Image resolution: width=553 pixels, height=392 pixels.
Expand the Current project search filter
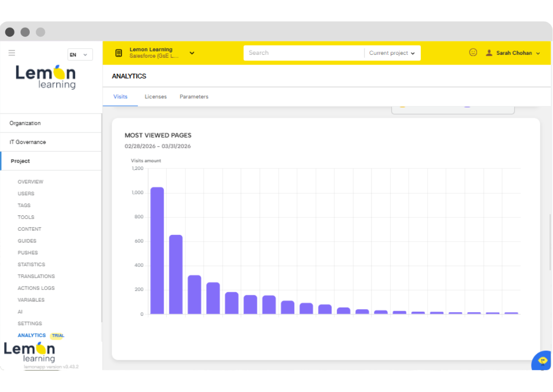pos(392,53)
